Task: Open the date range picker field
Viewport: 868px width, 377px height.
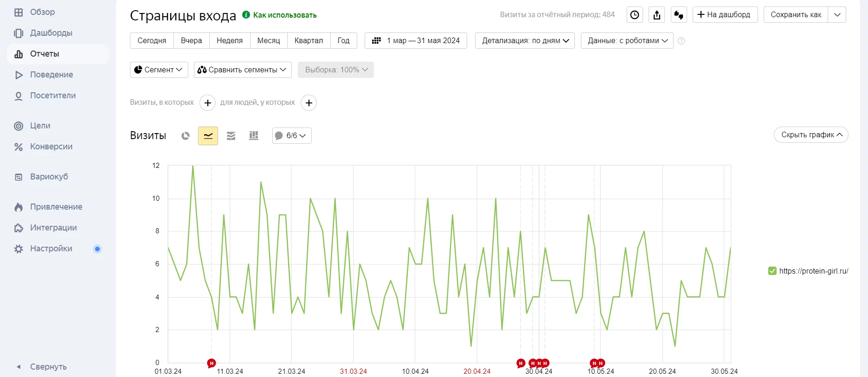Action: 416,41
